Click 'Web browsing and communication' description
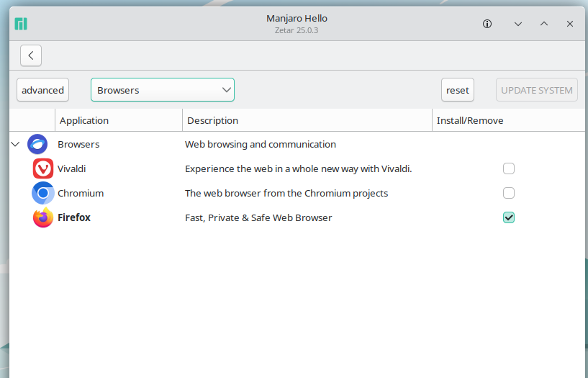The height and width of the screenshot is (378, 588). tap(261, 145)
